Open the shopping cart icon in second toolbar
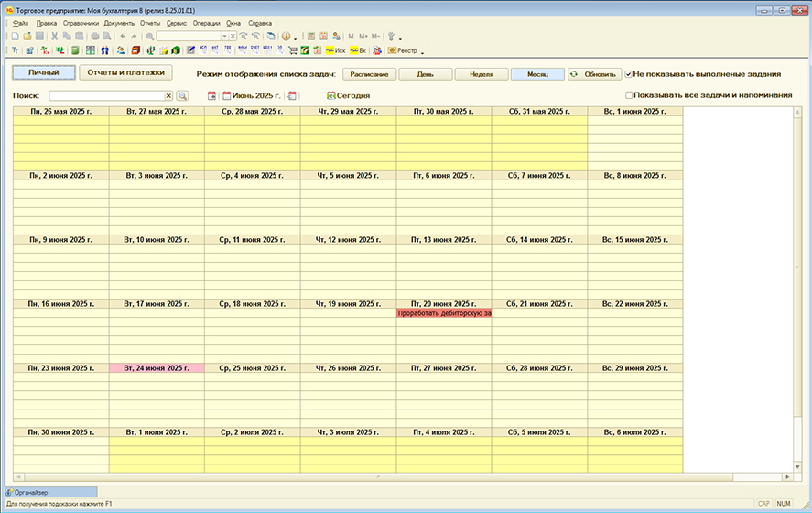Screen dimensions: 812x513 (292, 50)
